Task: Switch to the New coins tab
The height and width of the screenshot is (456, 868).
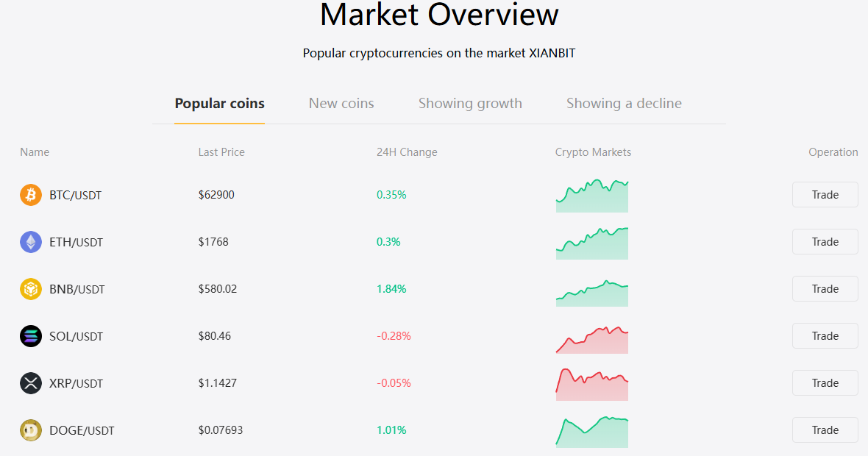Action: coord(341,104)
